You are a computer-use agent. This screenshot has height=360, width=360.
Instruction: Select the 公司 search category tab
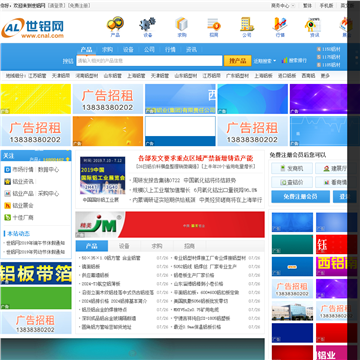[x=149, y=50]
